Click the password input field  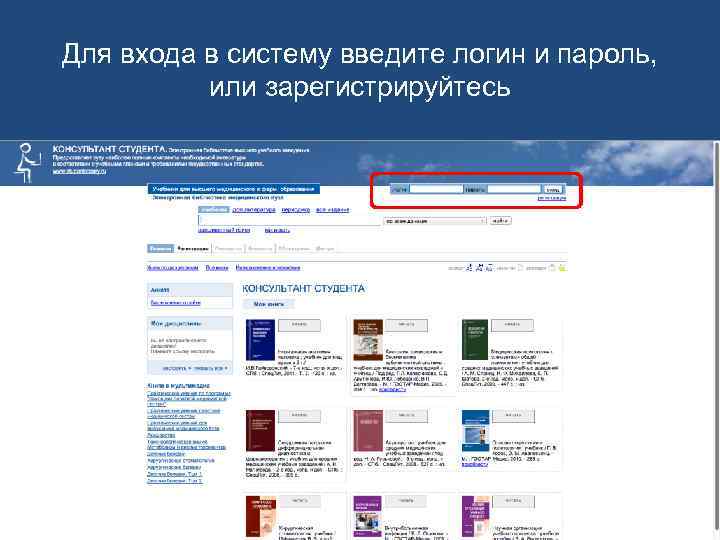pos(514,189)
